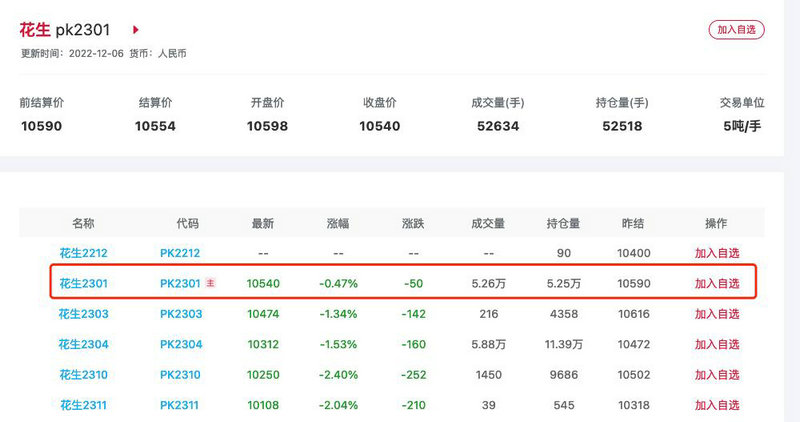
Task: Open the 花生2303 contract link
Action: click(83, 314)
